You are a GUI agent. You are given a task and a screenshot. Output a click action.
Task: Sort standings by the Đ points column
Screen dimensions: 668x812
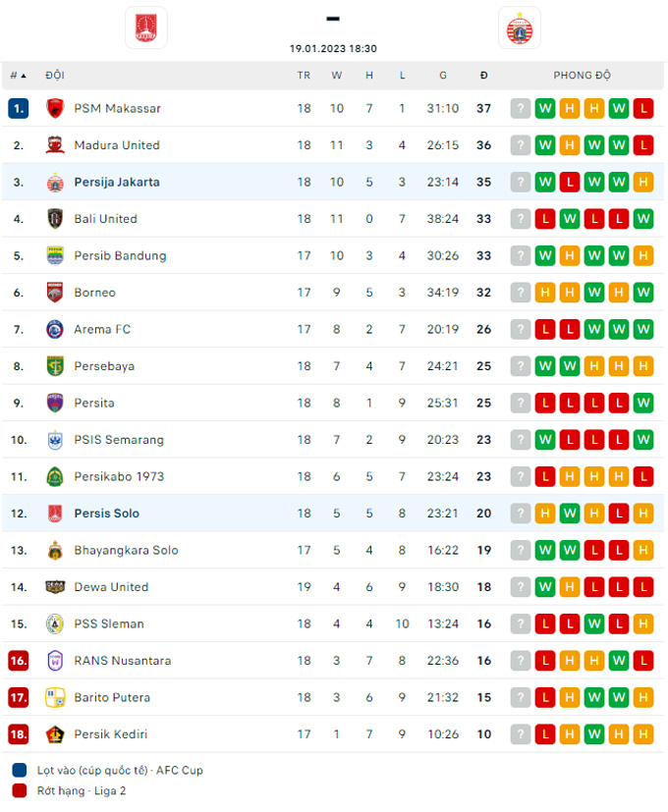click(483, 76)
